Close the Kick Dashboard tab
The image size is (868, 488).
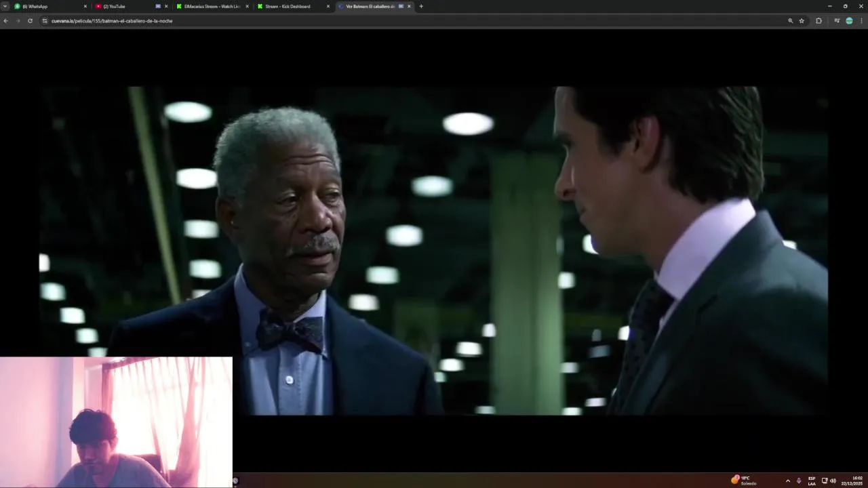click(328, 6)
